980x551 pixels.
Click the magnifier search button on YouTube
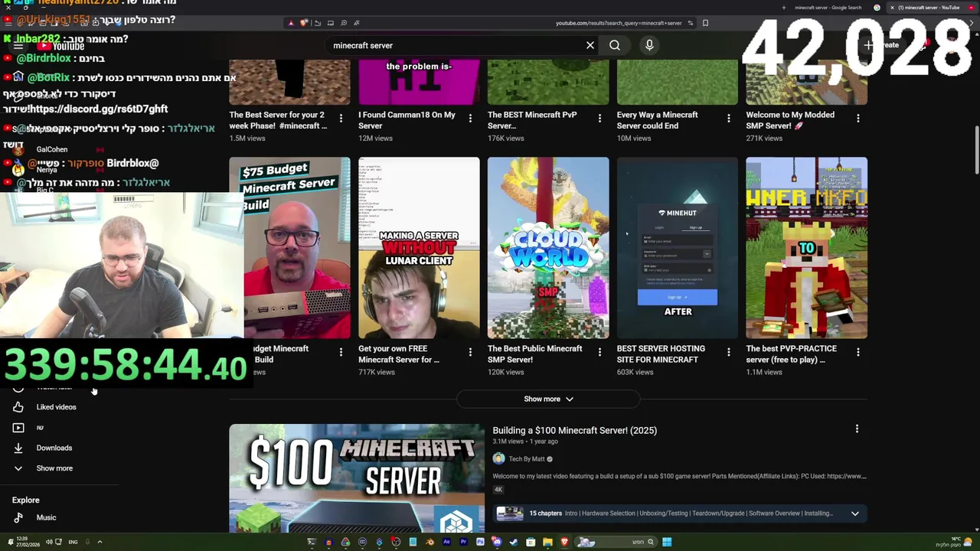click(615, 45)
